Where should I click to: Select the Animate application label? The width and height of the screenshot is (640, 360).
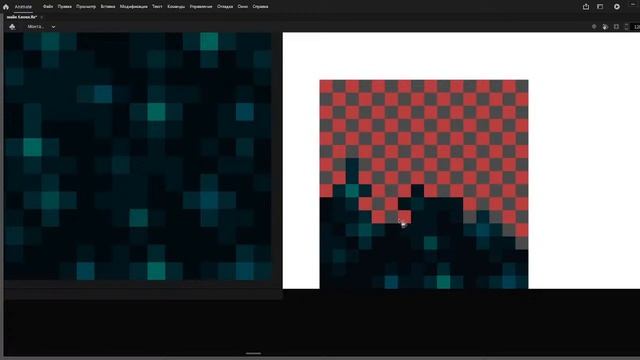point(23,7)
